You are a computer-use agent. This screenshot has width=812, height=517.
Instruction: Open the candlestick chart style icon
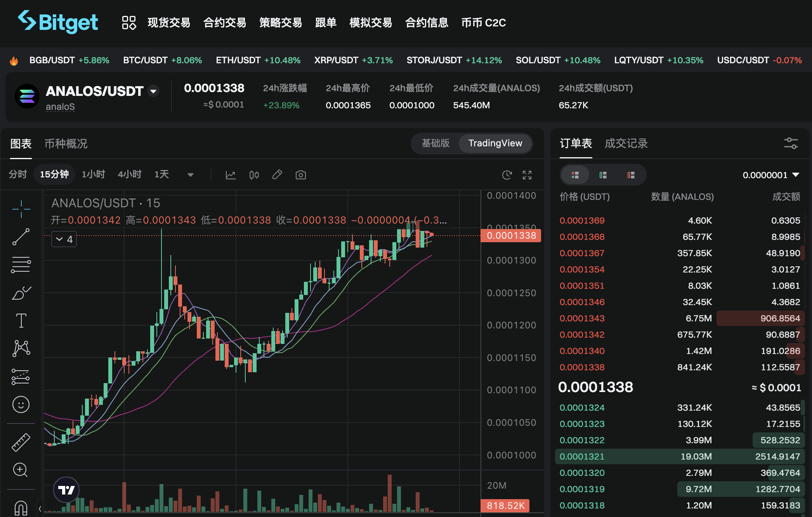254,175
